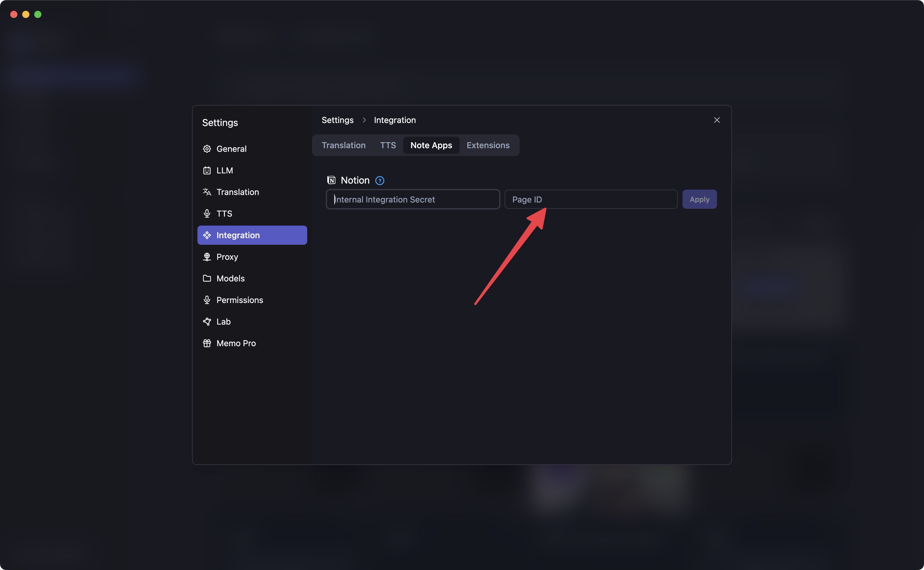Click the Settings sidebar title
This screenshot has width=924, height=570.
coord(220,122)
